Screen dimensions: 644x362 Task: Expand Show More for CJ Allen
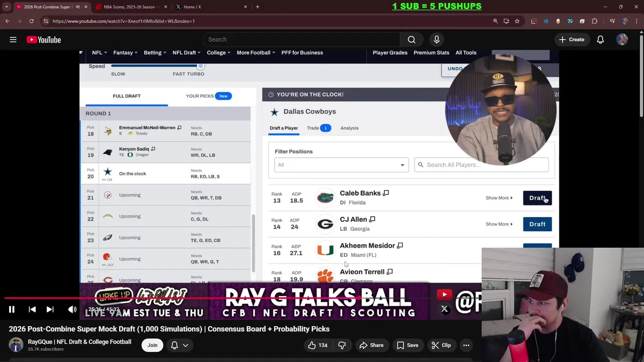[499, 224]
